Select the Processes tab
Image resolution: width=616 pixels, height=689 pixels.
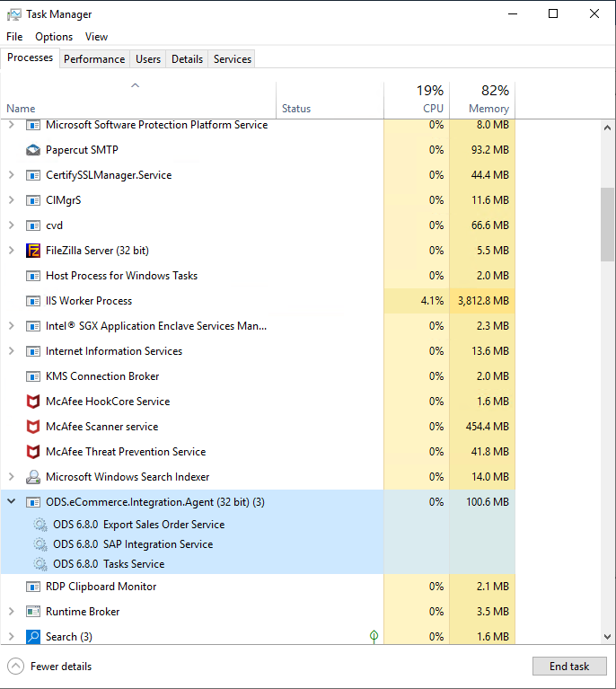[x=30, y=57]
